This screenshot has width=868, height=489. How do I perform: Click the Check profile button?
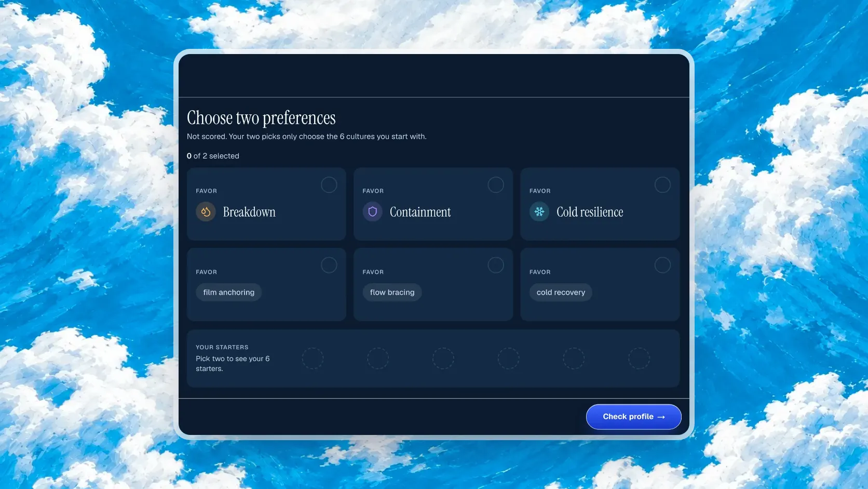(633, 417)
